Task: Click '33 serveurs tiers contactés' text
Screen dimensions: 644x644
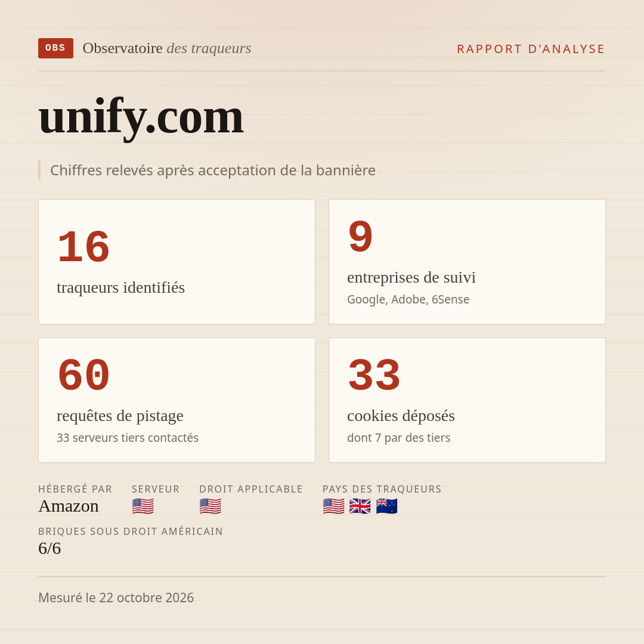Action: [x=128, y=438]
